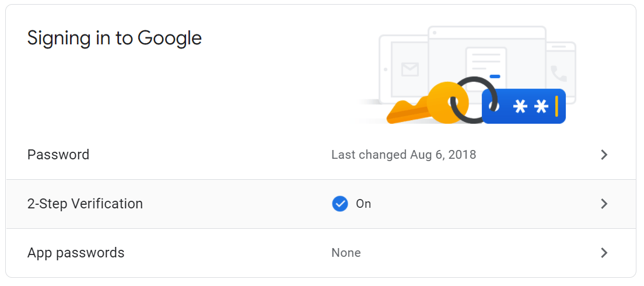The width and height of the screenshot is (644, 286).
Task: Expand App passwords using its chevron
Action: (604, 253)
